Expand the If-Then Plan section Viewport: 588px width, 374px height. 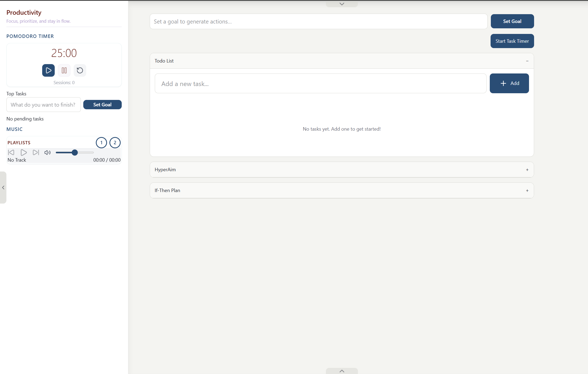(527, 190)
